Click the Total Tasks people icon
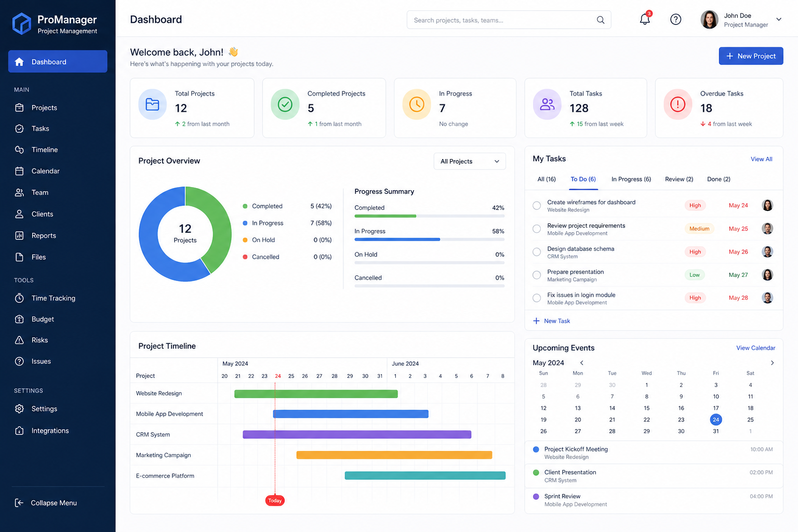Image resolution: width=798 pixels, height=532 pixels. click(x=548, y=104)
